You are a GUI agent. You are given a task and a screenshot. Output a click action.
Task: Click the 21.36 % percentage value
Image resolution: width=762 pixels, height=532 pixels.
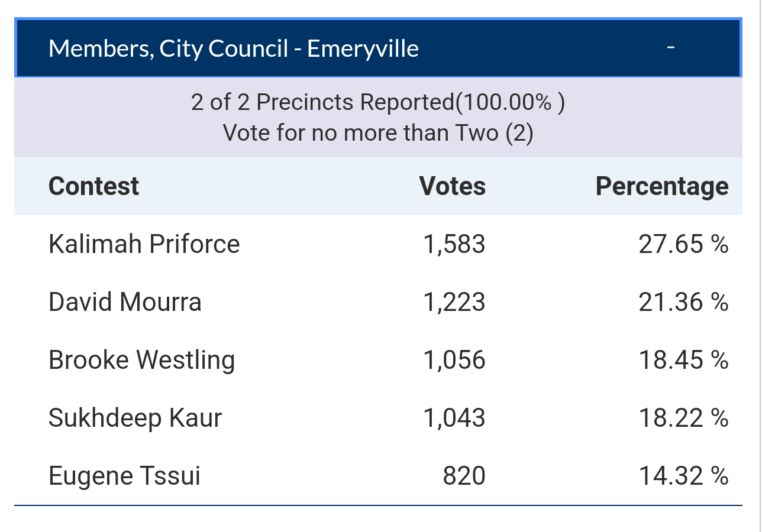(x=684, y=302)
